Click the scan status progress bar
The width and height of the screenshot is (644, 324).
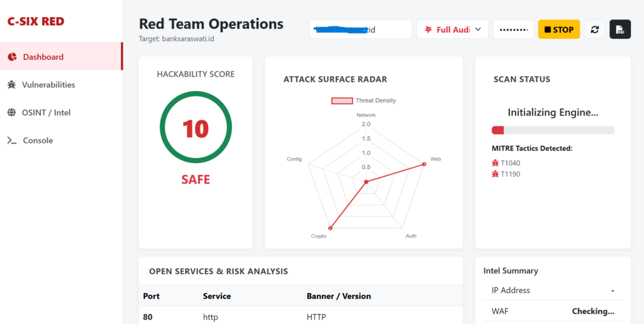tap(553, 130)
